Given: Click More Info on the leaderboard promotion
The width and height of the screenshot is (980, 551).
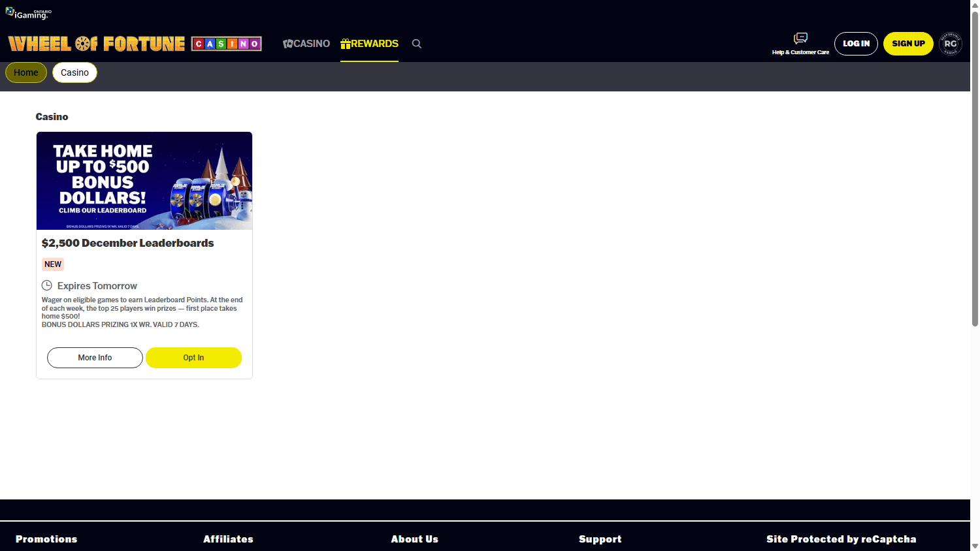Looking at the screenshot, I should click(95, 358).
